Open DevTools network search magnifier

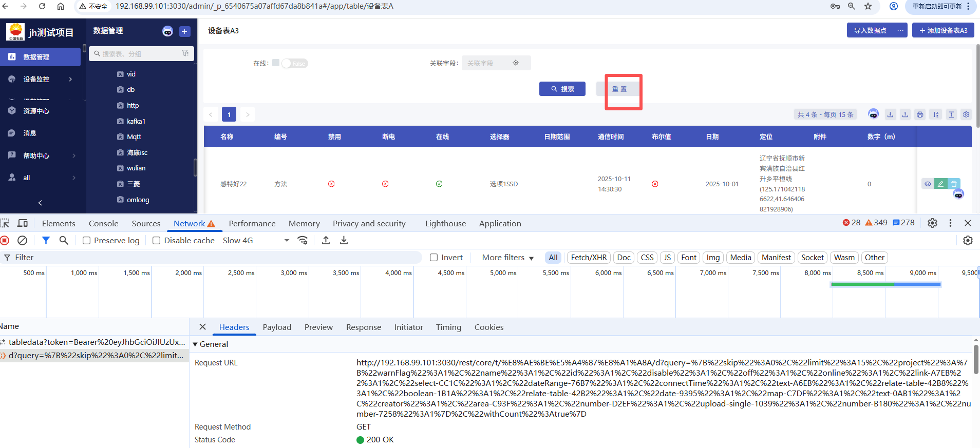(x=64, y=240)
